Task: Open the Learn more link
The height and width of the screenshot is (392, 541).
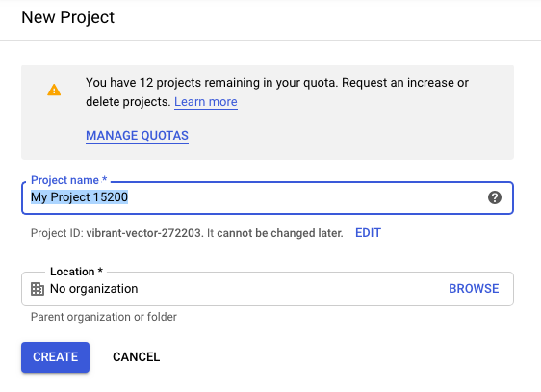Action: click(206, 102)
